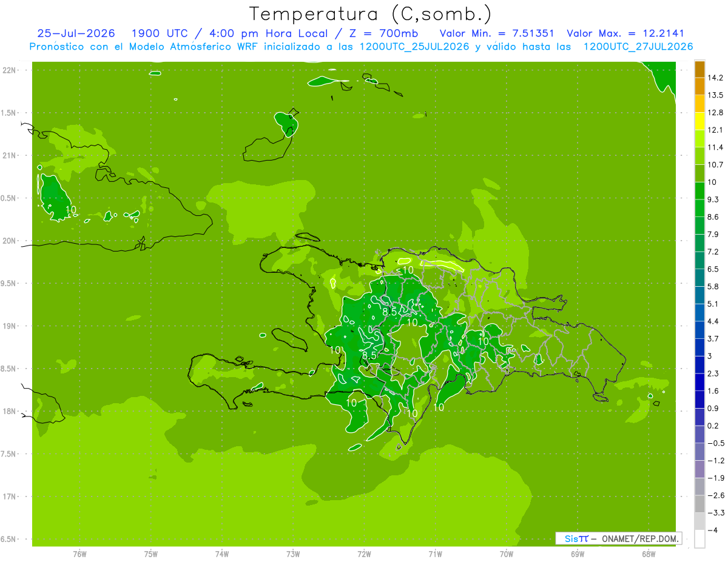
Task: Pick the yellow swatch between 12.8 and 12.1
Action: (699, 121)
